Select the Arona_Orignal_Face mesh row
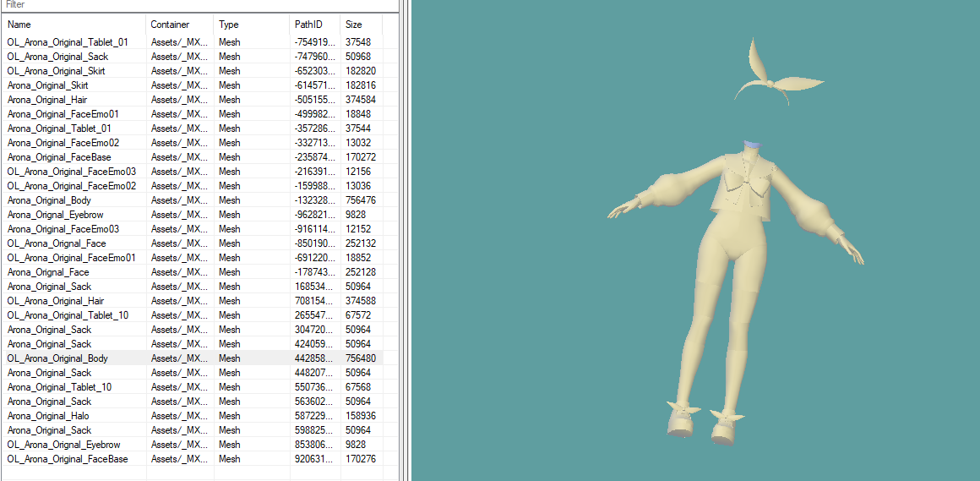Screen dimensions: 980x481 click(x=193, y=272)
